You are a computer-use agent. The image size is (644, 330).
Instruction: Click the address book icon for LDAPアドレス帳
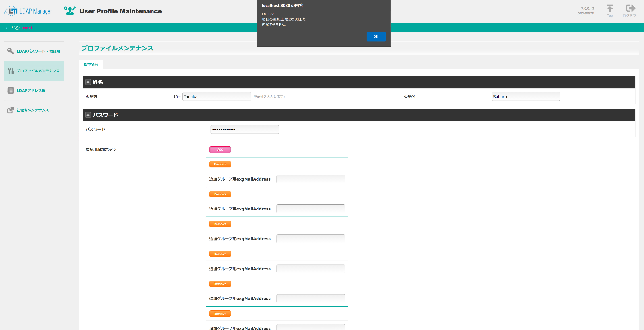(11, 91)
